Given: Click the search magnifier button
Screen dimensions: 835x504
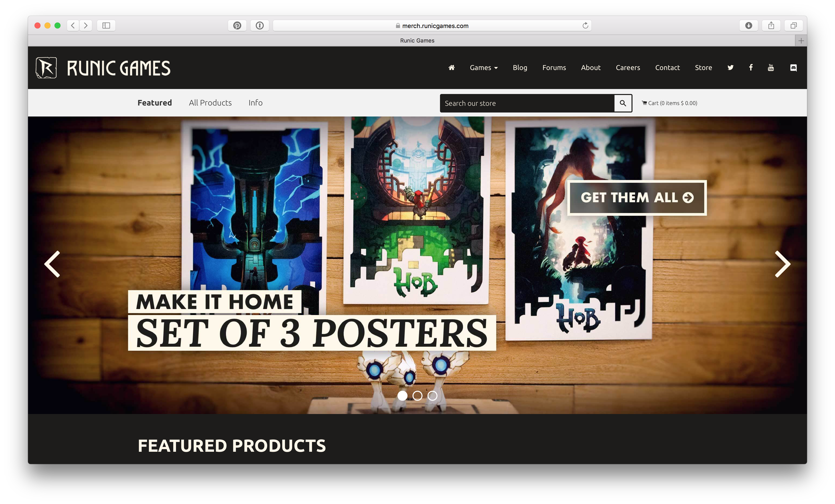Looking at the screenshot, I should (622, 103).
